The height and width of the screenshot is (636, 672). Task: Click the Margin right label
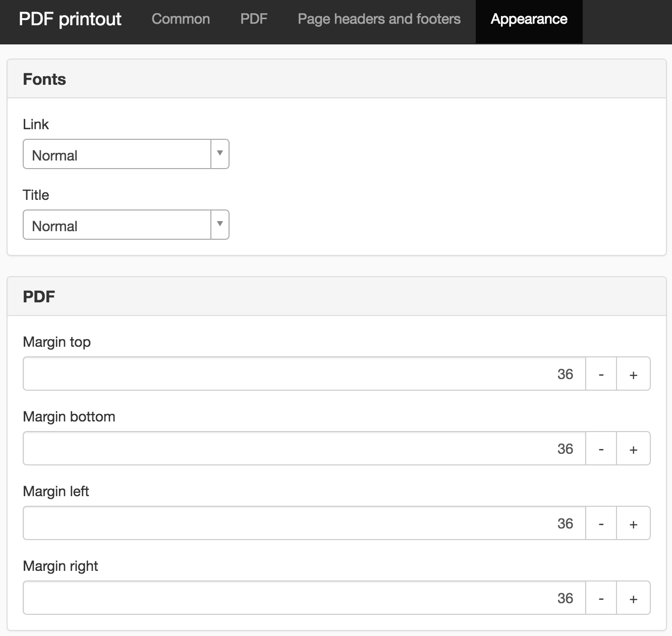coord(61,566)
